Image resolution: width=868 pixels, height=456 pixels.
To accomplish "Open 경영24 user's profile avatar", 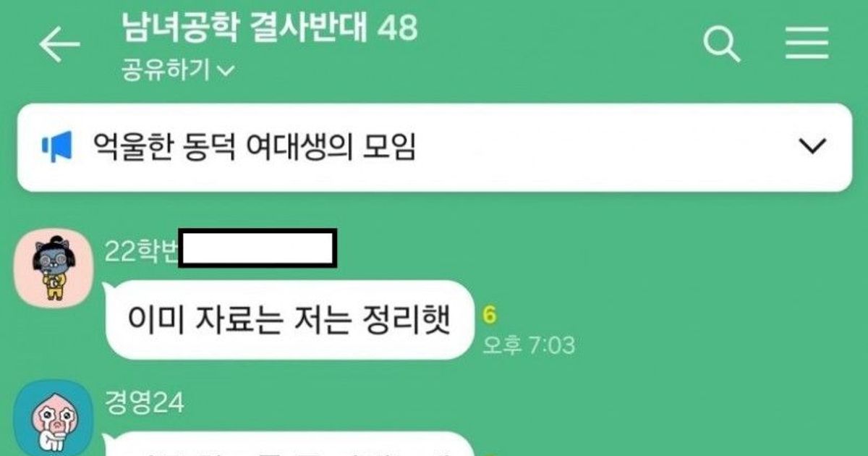I will point(52,418).
